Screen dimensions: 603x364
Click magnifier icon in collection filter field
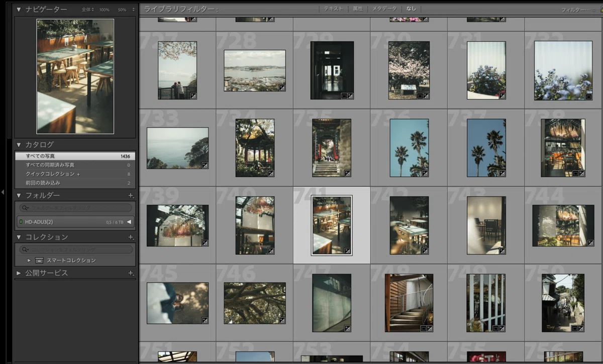[24, 250]
